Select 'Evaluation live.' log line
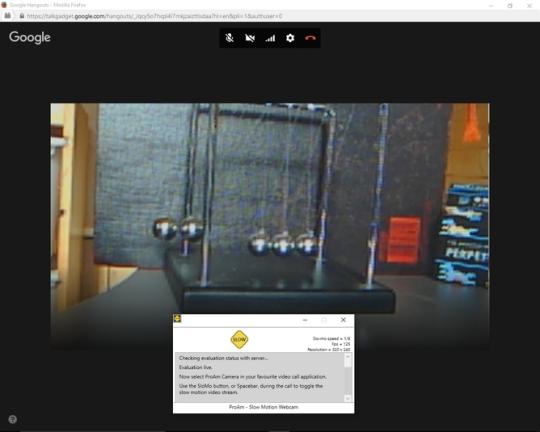This screenshot has width=540, height=432. (195, 367)
